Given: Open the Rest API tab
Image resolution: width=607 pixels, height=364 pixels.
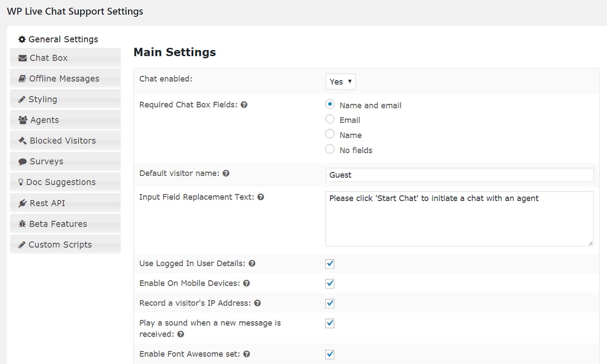Looking at the screenshot, I should tap(65, 203).
